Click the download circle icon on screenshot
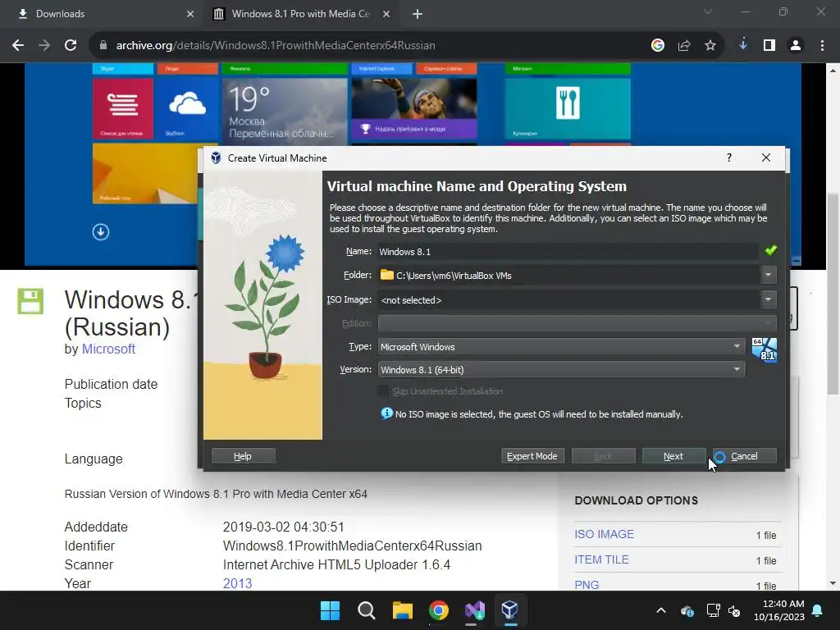Image resolution: width=840 pixels, height=630 pixels. 101,232
